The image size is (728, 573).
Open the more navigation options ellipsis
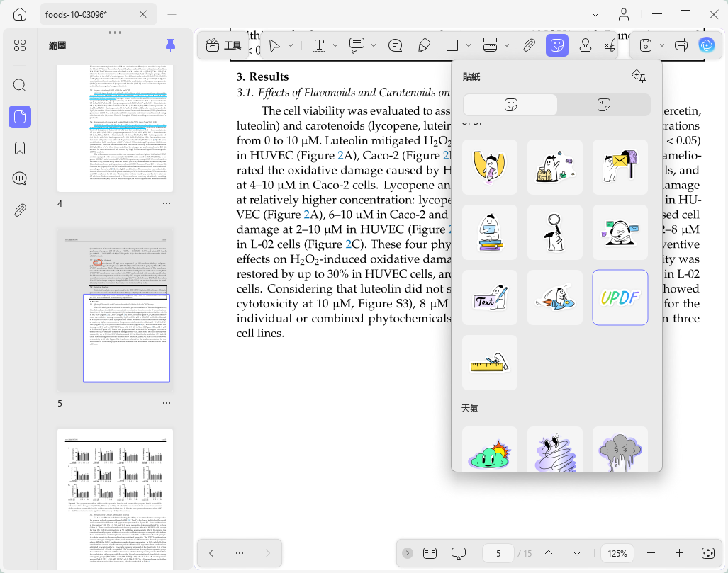pos(240,553)
